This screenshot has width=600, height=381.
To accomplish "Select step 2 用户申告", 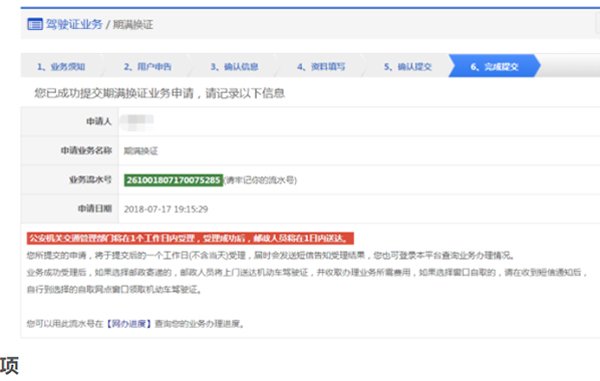I will (148, 67).
